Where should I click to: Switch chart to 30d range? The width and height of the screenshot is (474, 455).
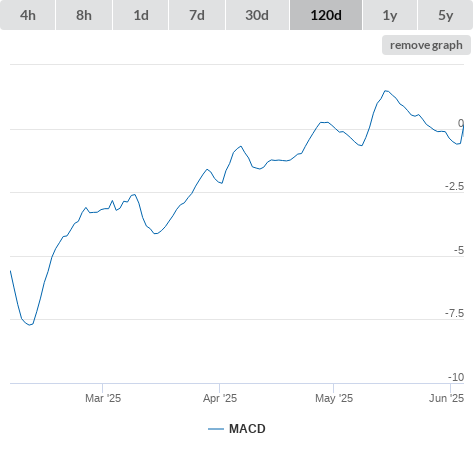(257, 15)
